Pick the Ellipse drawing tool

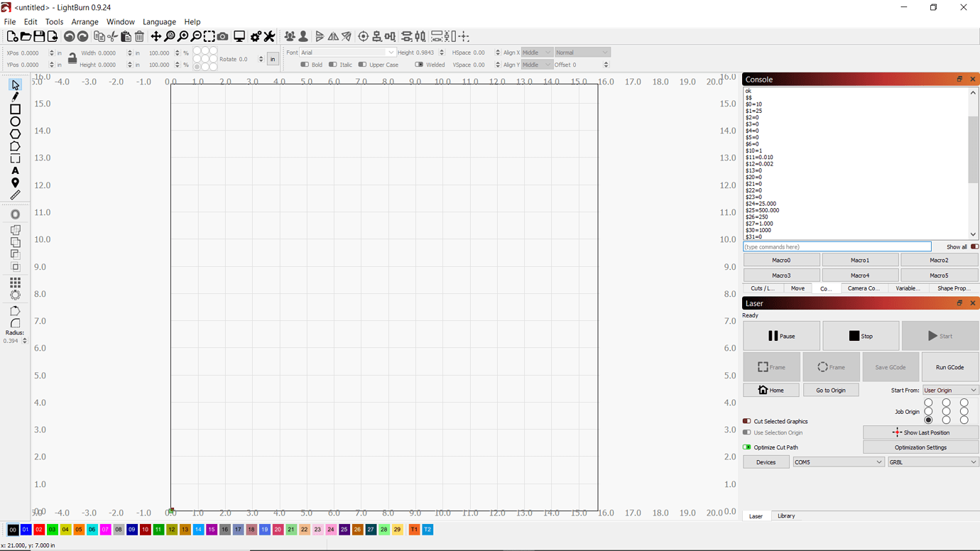click(x=15, y=121)
